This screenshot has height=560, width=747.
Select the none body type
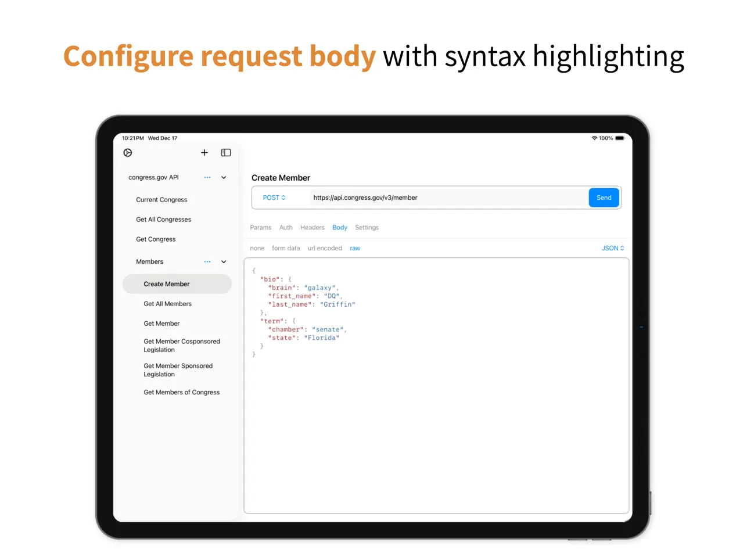257,248
